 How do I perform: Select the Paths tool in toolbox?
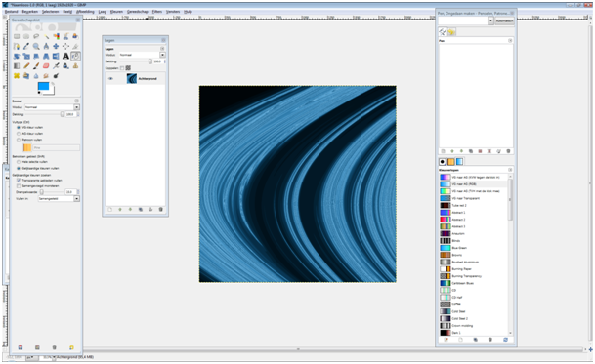click(x=17, y=46)
